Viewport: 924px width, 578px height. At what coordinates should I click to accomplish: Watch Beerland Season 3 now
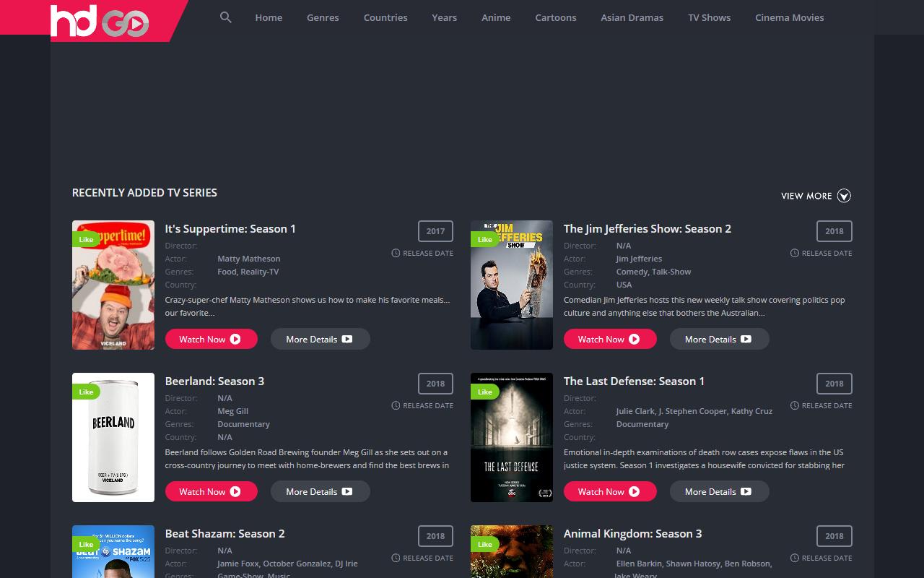click(211, 491)
